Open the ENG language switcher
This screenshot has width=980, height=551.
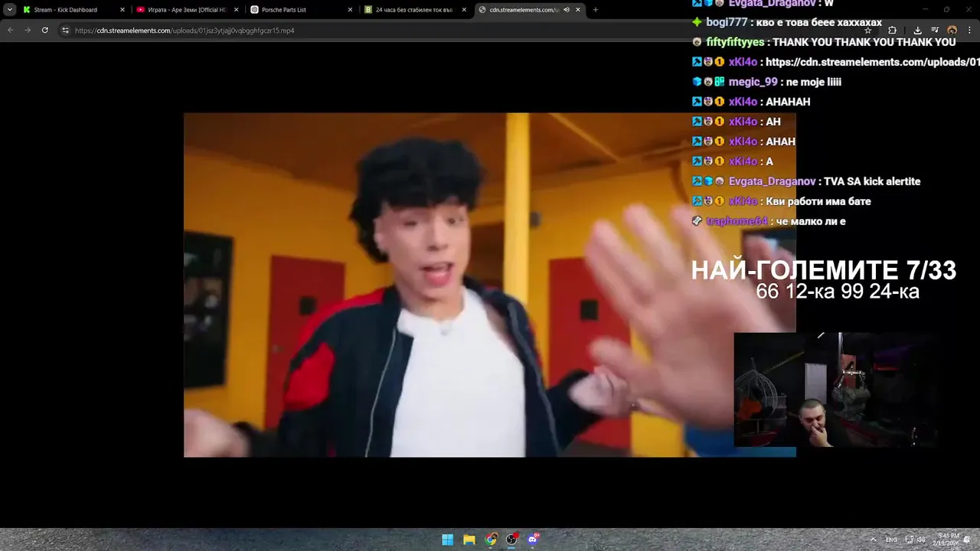[x=891, y=540]
